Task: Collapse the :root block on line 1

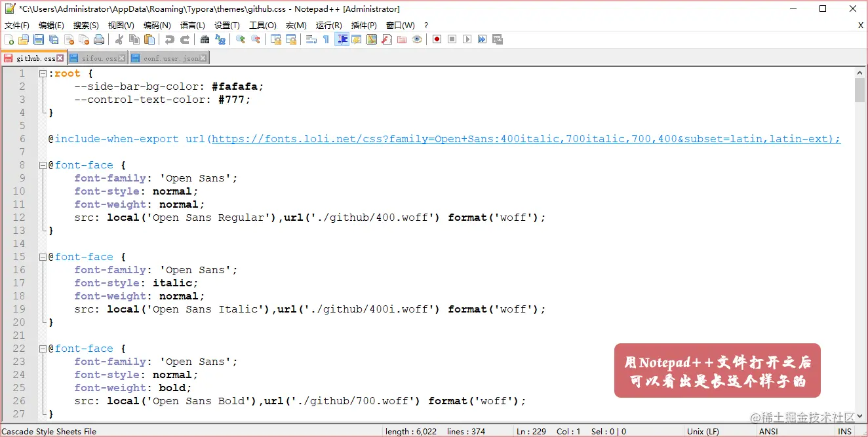Action: (x=41, y=73)
